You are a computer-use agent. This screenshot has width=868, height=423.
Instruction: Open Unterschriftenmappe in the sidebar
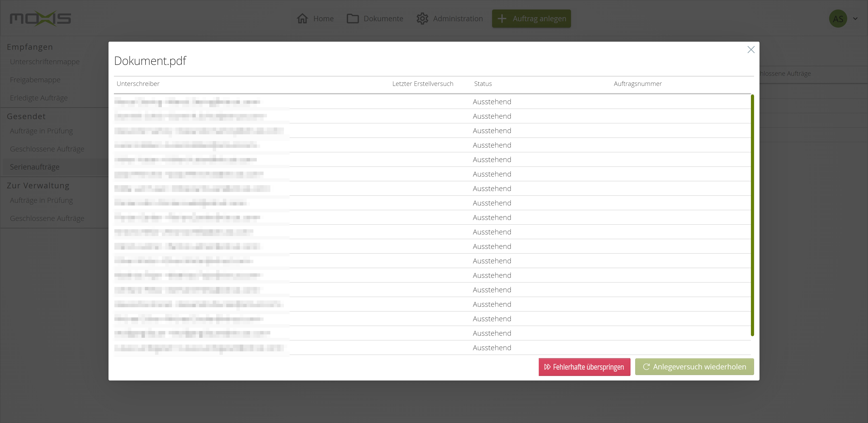point(45,62)
